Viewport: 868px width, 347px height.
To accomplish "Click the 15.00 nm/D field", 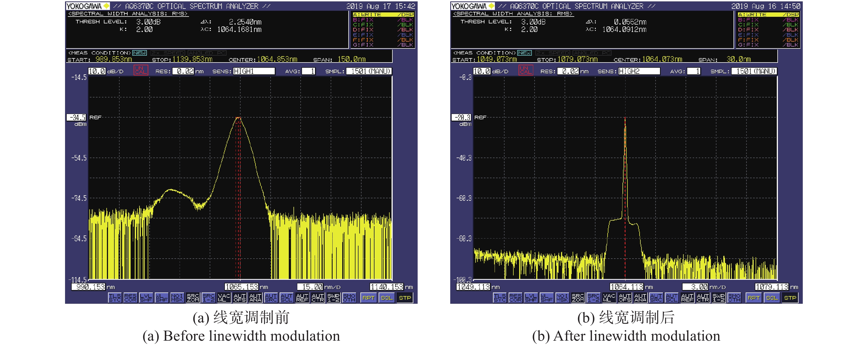I will point(310,287).
